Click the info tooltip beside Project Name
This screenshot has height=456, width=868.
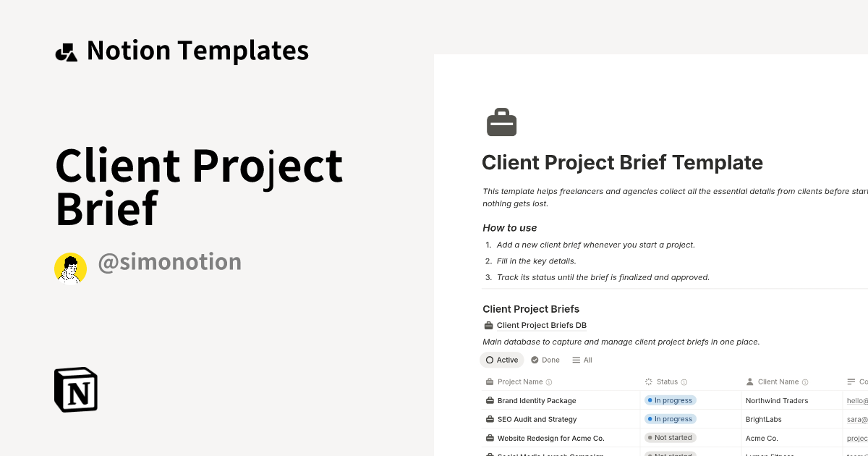tap(550, 381)
